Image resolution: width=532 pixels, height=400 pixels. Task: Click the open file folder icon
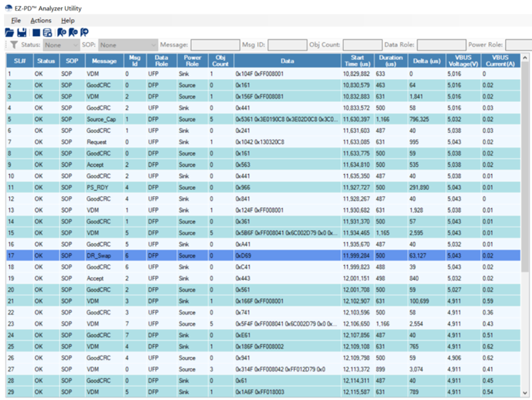coord(9,33)
